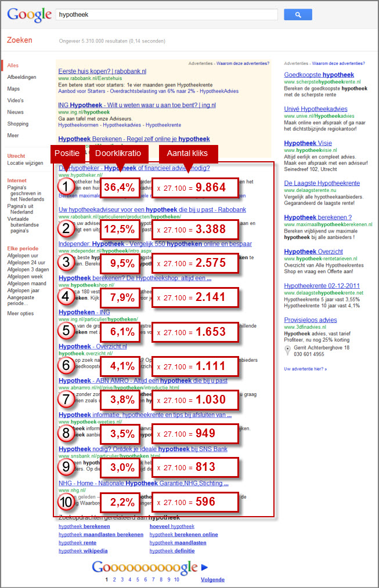The width and height of the screenshot is (379, 588).
Task: Open Goedkoopste hypotheek side ad
Action: (x=319, y=75)
